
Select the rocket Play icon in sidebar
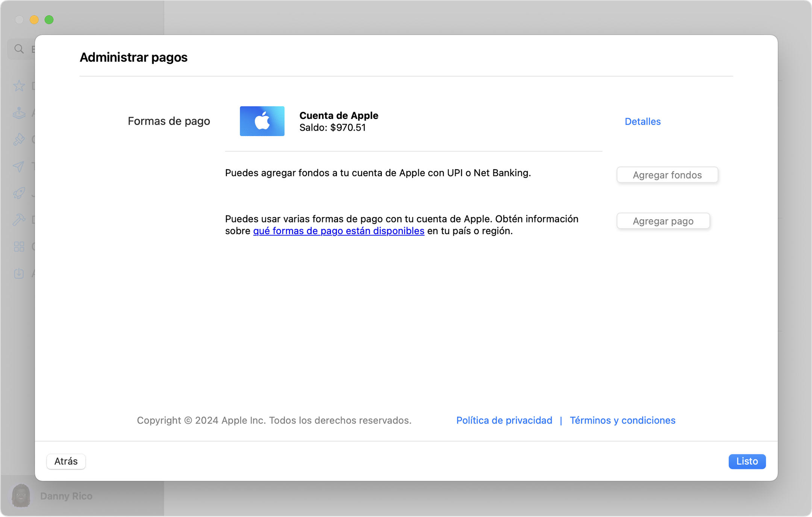[19, 193]
